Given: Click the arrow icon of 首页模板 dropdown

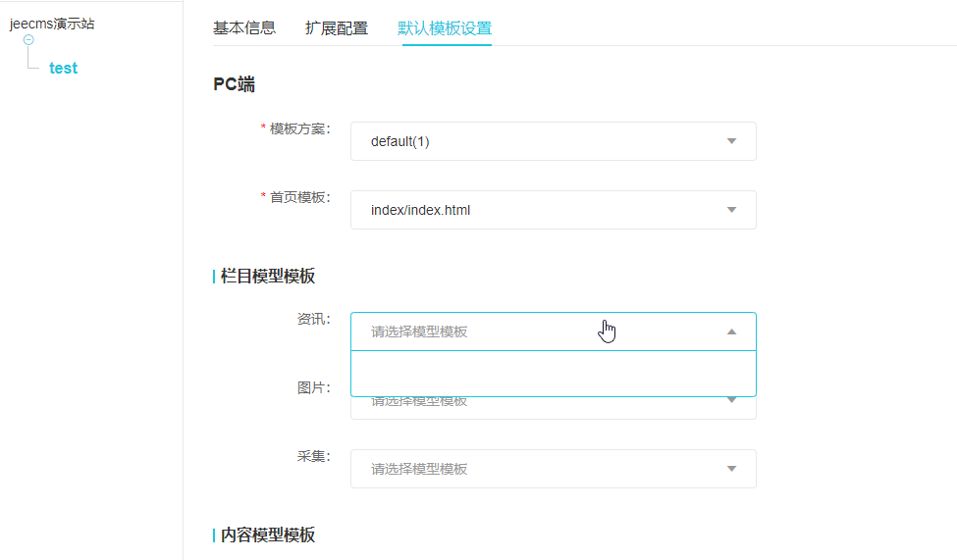Looking at the screenshot, I should pyautogui.click(x=731, y=210).
